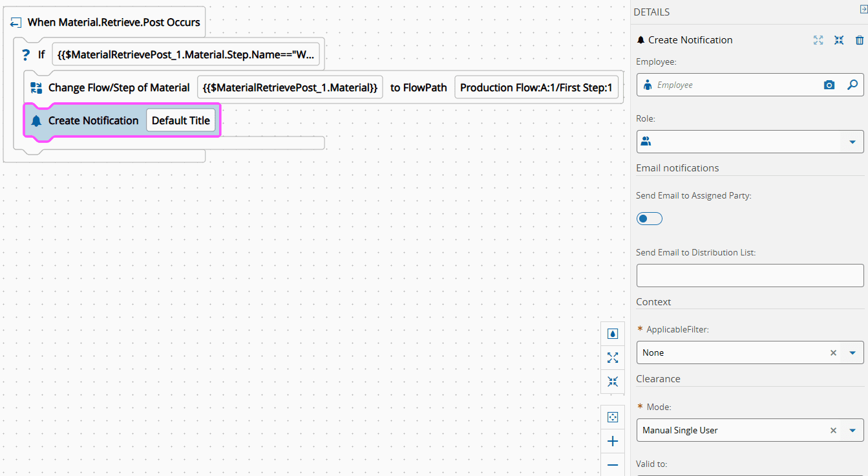Click the group icon in the Role field

(x=646, y=141)
